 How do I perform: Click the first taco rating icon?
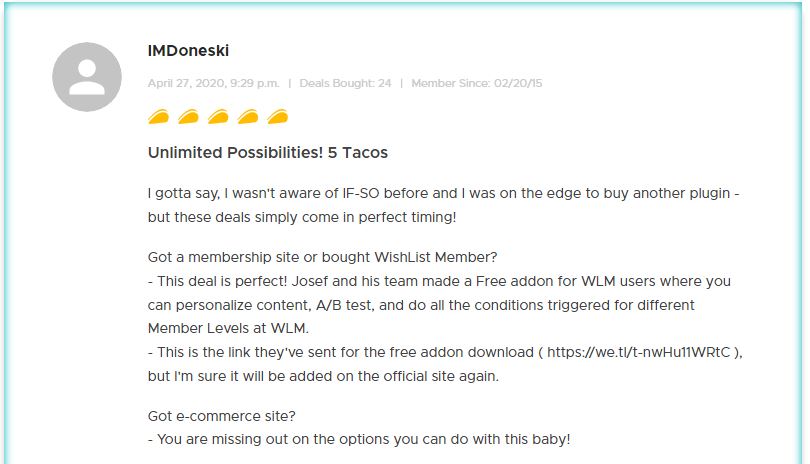point(159,117)
